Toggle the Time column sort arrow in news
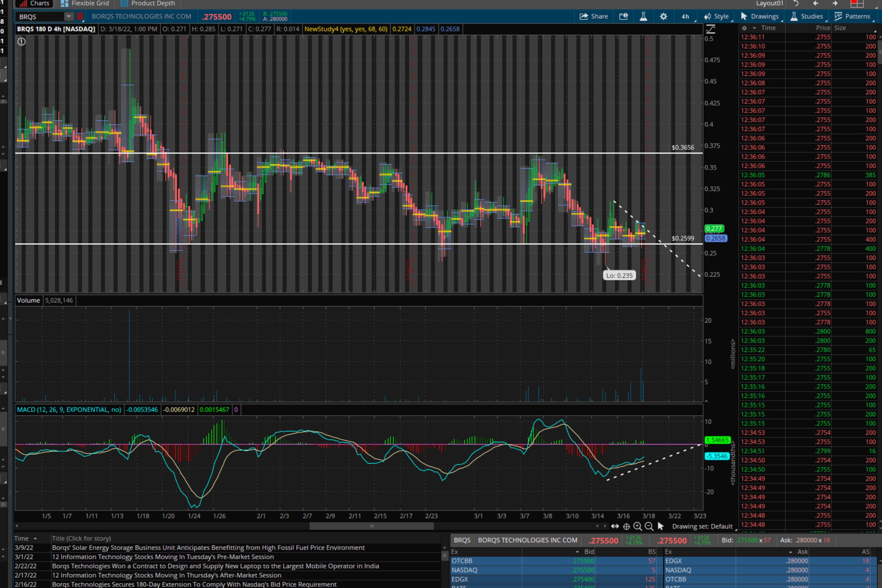Image resolution: width=882 pixels, height=588 pixels. pos(35,539)
